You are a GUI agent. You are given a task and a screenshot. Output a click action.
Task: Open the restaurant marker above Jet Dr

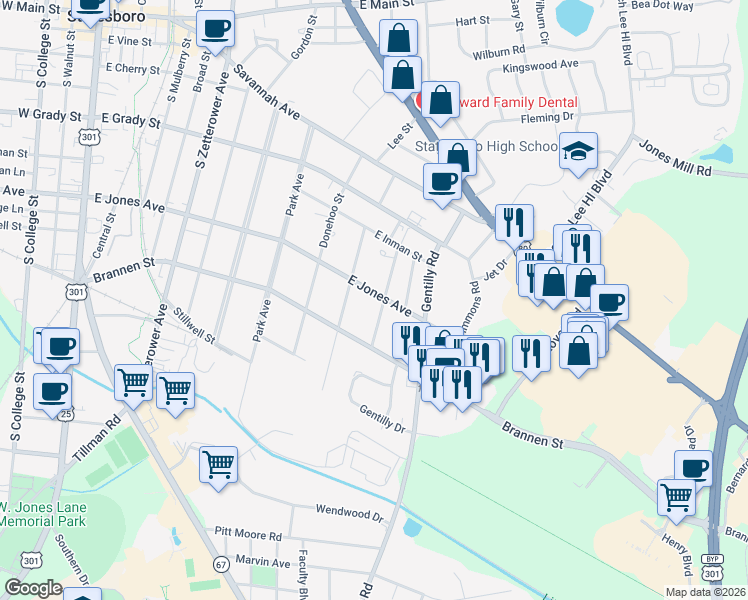tap(514, 224)
